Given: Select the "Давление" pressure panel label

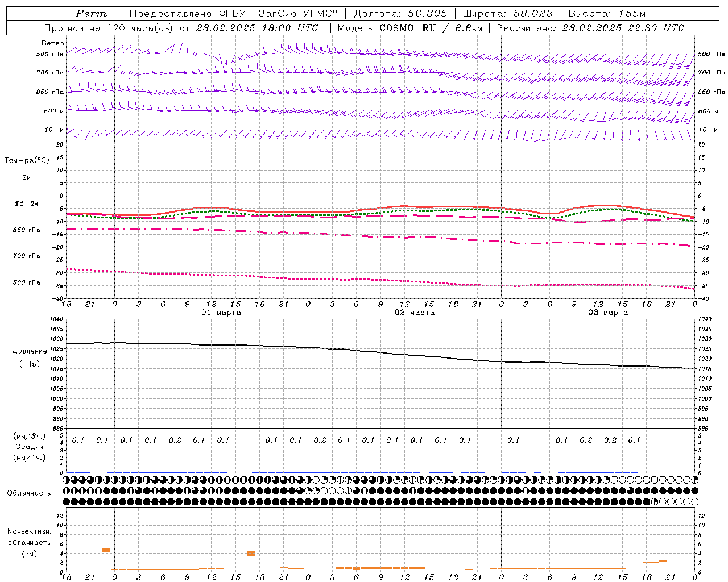Looking at the screenshot, I should point(30,351).
